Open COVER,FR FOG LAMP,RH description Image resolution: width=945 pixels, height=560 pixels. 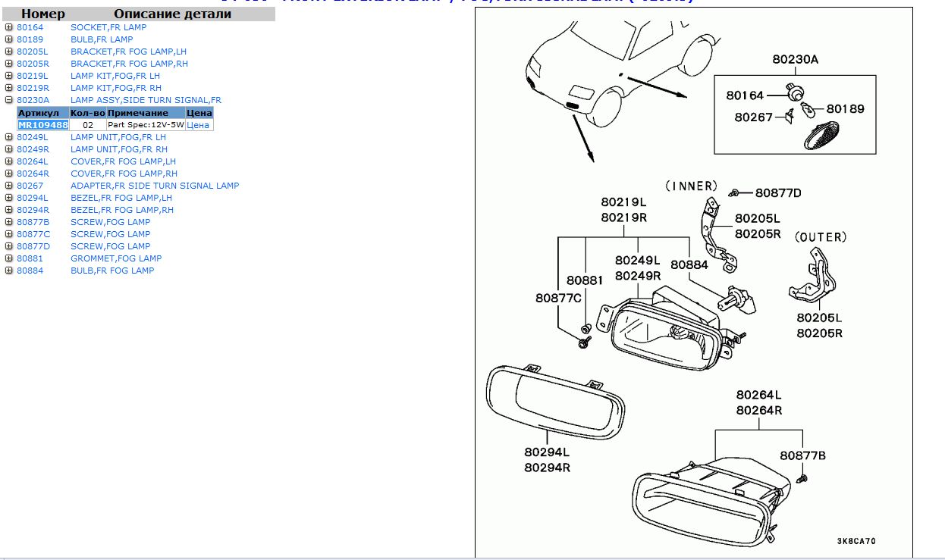click(124, 174)
